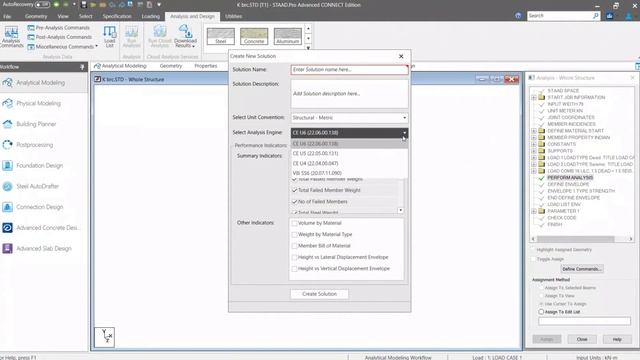Open Foundation Design workflow

tap(40, 165)
